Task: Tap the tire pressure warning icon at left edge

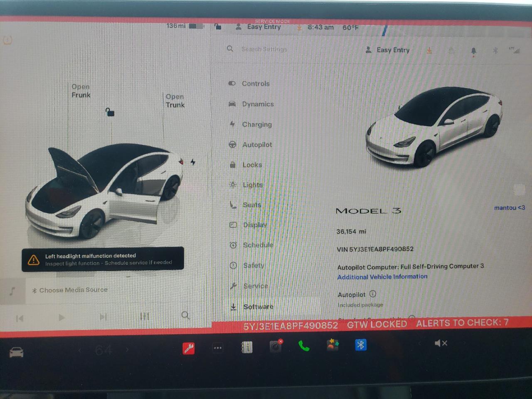Action: point(7,40)
